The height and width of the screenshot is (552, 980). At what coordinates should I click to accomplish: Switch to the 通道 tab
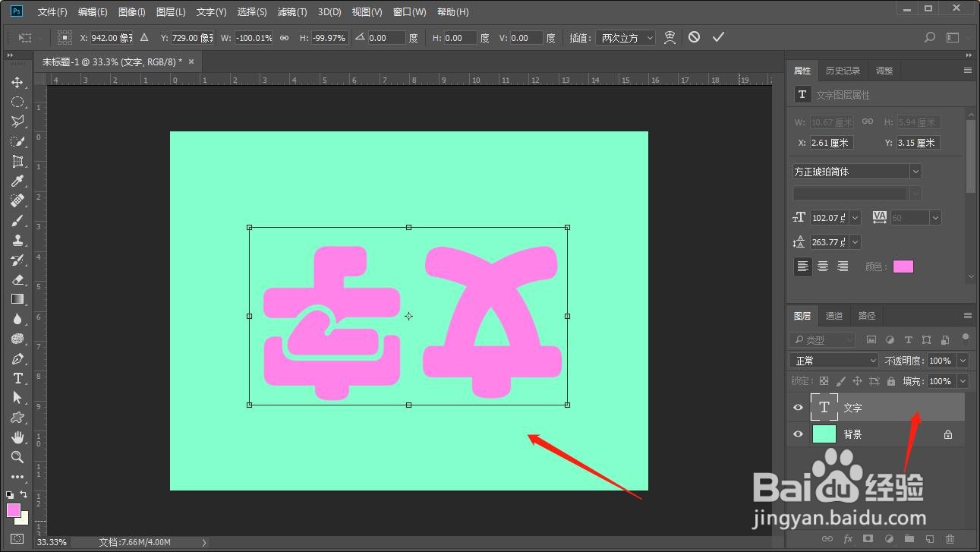point(834,316)
